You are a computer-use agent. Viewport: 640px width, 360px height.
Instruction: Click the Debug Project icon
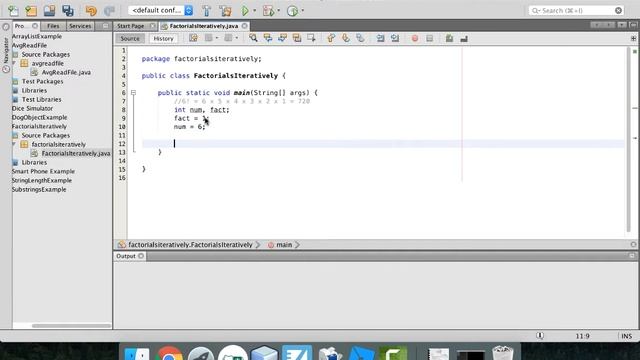click(268, 11)
